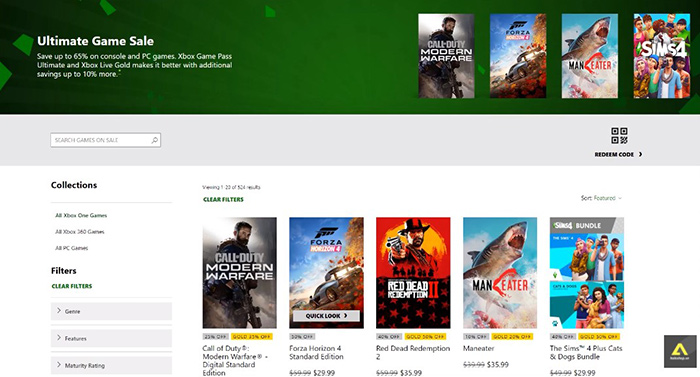
Task: Expand the Features filter
Action: coord(111,339)
